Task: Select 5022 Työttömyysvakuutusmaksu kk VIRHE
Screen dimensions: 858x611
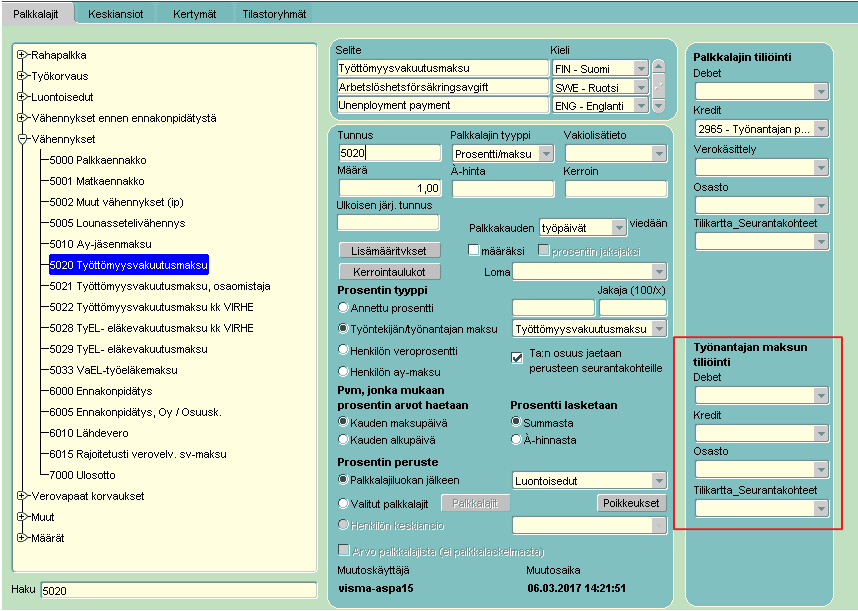Action: pyautogui.click(x=152, y=307)
